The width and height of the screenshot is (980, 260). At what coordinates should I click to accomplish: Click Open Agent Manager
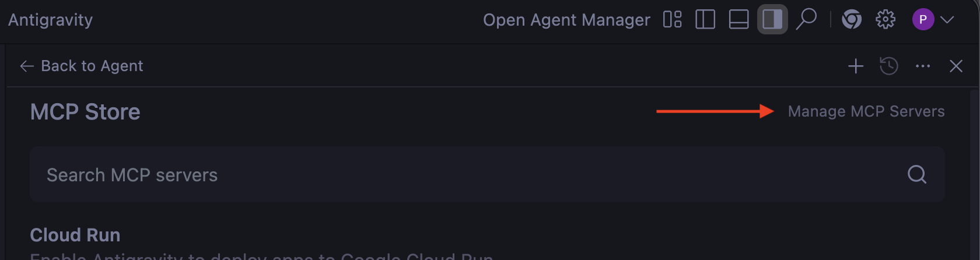[566, 20]
